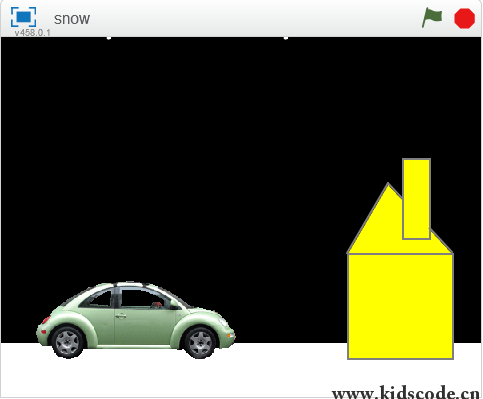Click the car's front wheel
This screenshot has width=483, height=399.
point(200,343)
